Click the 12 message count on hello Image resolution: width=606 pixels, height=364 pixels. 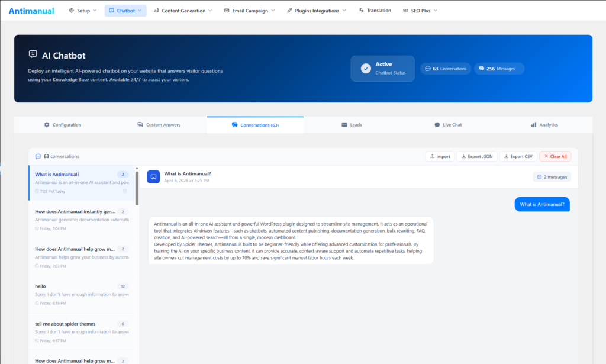click(123, 286)
